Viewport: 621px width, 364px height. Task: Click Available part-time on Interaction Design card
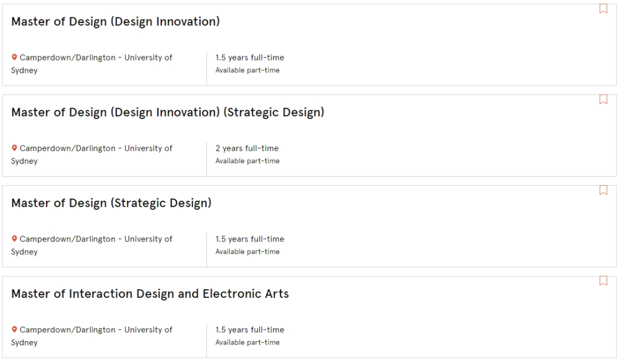click(247, 342)
